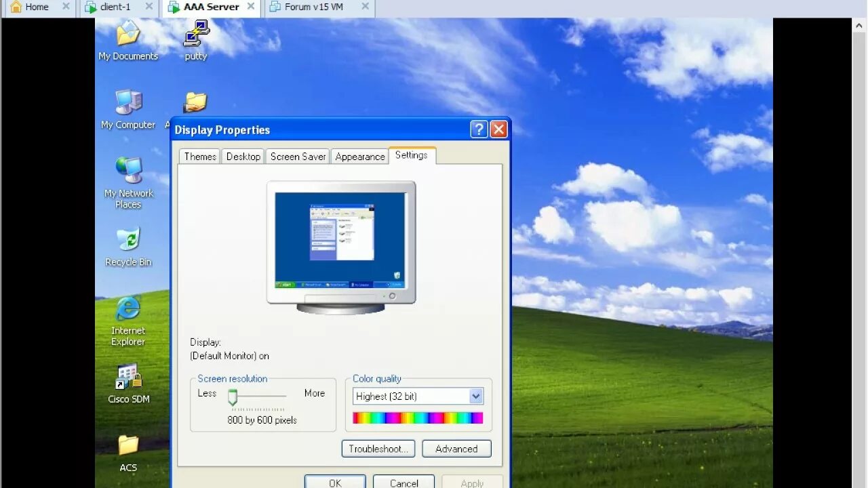
Task: Click the OK button
Action: [335, 482]
